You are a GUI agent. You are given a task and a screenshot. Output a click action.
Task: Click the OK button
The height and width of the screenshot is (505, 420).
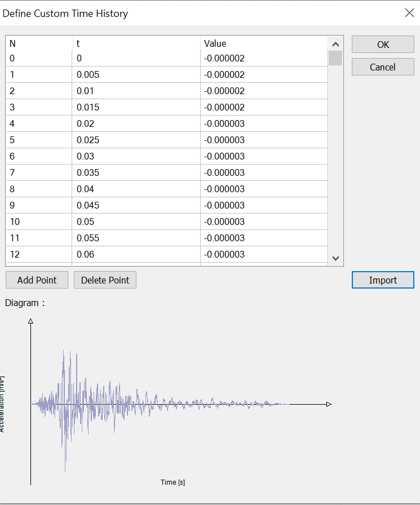pyautogui.click(x=383, y=45)
